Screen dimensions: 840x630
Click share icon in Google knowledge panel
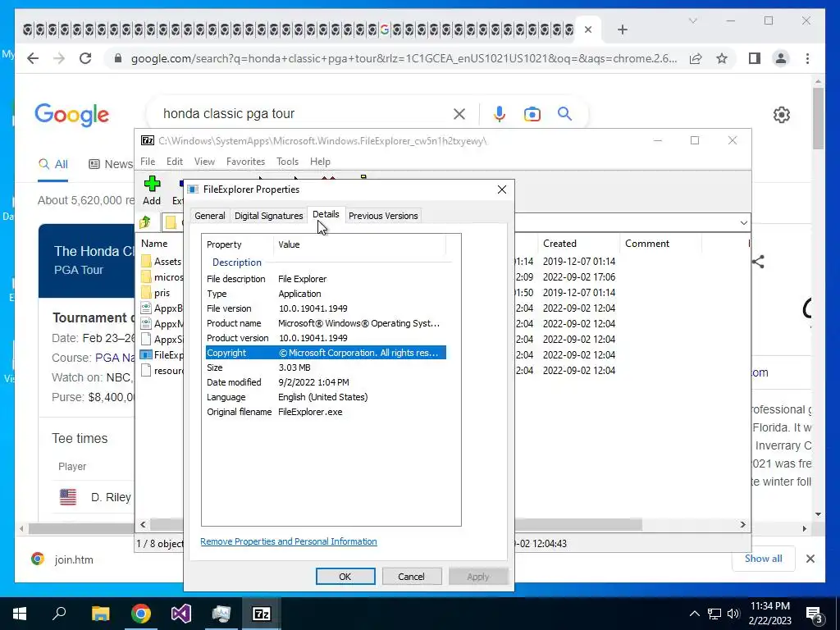click(x=757, y=262)
